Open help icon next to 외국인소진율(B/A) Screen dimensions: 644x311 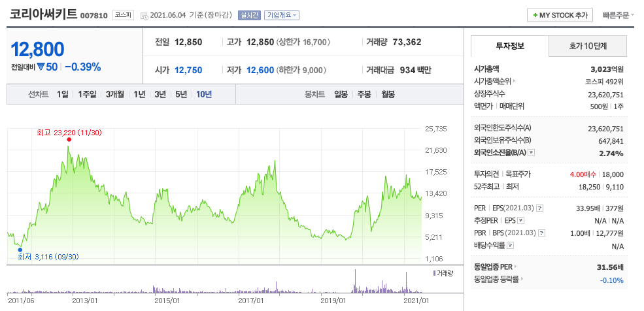pyautogui.click(x=531, y=153)
